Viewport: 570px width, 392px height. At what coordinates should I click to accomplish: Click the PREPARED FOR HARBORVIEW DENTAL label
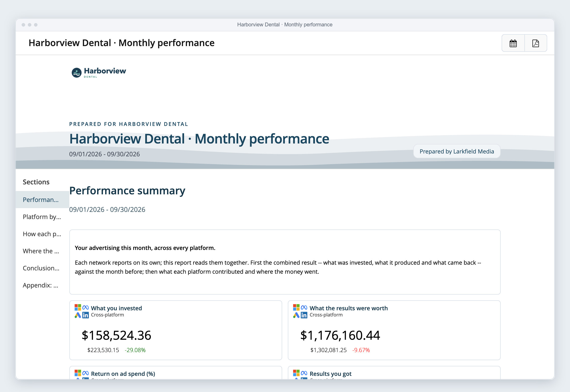129,124
